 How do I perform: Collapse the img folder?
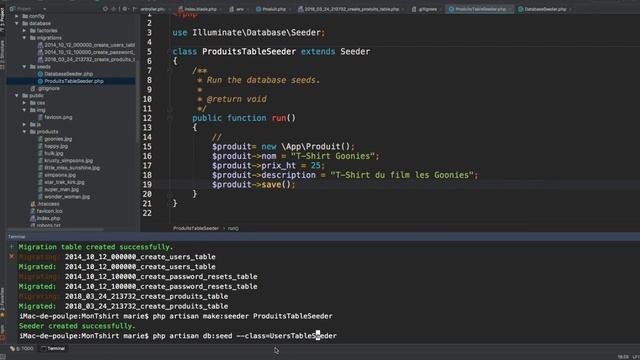click(x=24, y=110)
